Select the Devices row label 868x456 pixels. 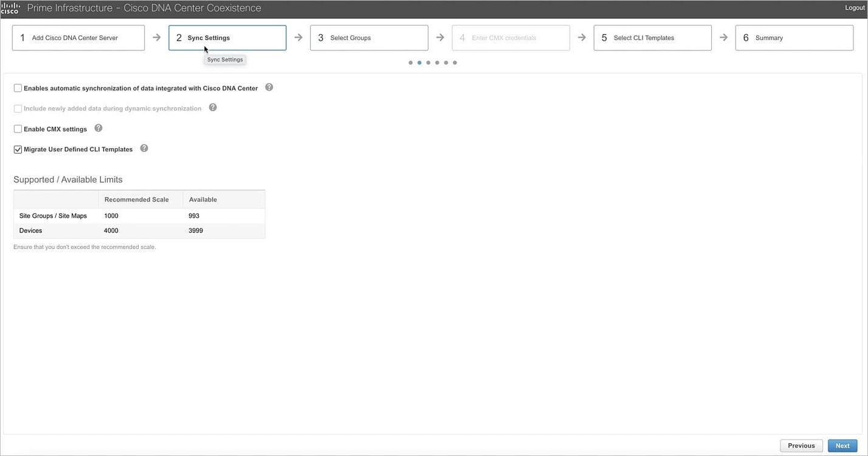(x=30, y=231)
